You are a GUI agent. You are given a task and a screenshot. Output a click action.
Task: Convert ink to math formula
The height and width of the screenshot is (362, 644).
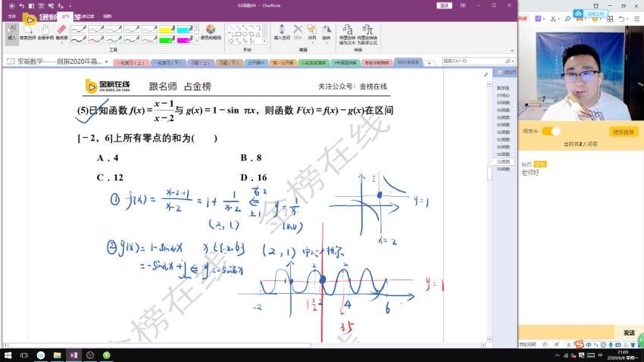point(367,35)
